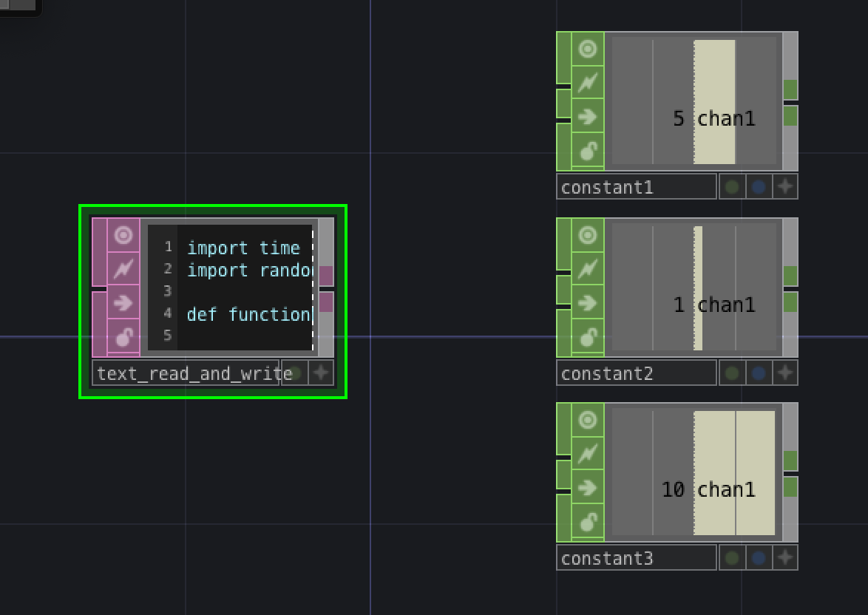Click the plus expander on text_read_and_write

320,373
